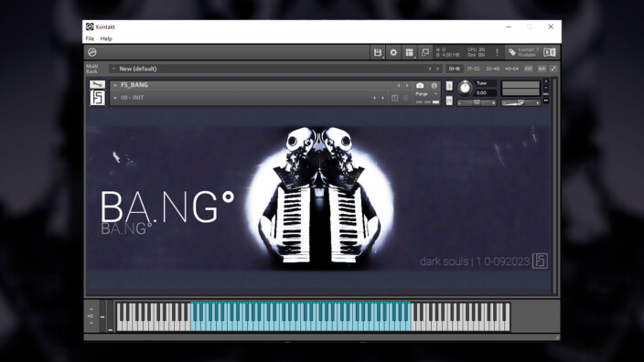Click the Kontakt logo in the toolbar
Screen dimensions: 644x362
pyautogui.click(x=92, y=52)
